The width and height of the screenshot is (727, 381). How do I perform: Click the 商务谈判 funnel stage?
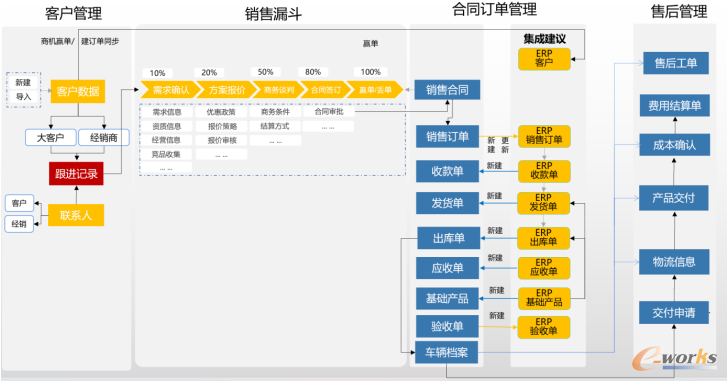(279, 89)
